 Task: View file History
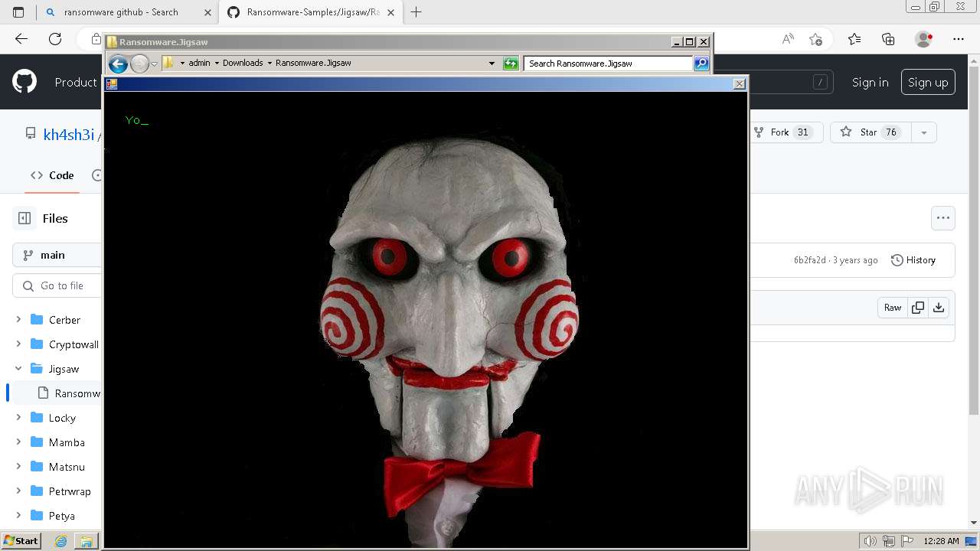(913, 260)
